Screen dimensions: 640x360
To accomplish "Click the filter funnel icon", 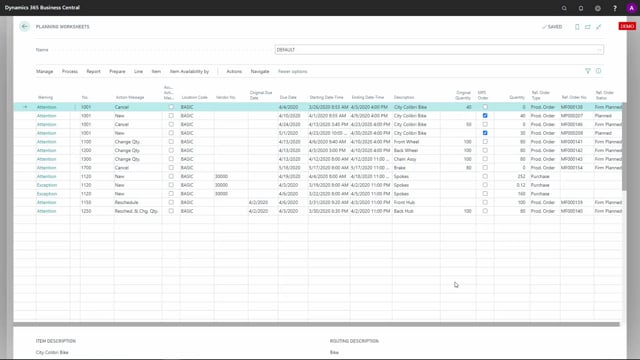I will click(x=588, y=71).
